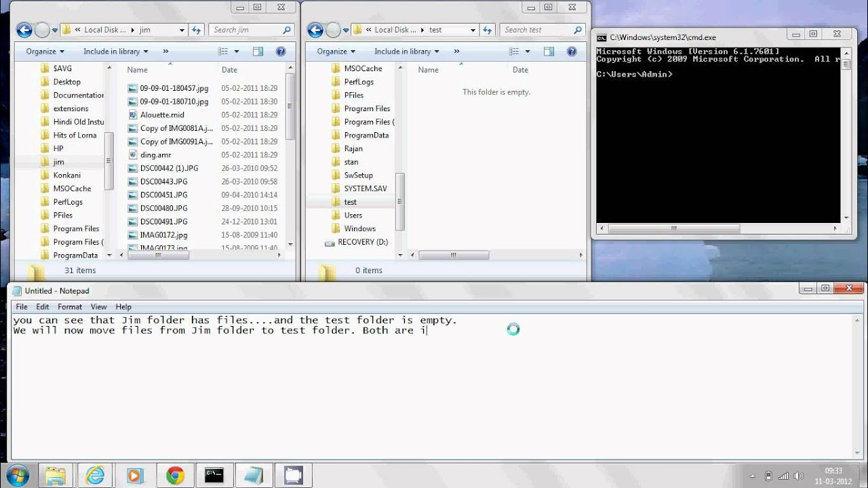Click Start orb on taskbar
The height and width of the screenshot is (488, 868).
point(17,475)
